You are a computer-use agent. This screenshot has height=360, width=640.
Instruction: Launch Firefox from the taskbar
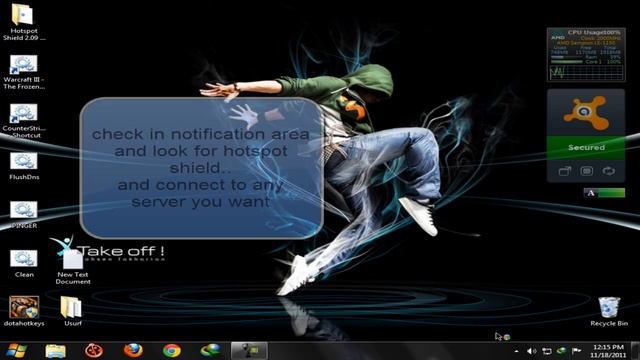(133, 351)
